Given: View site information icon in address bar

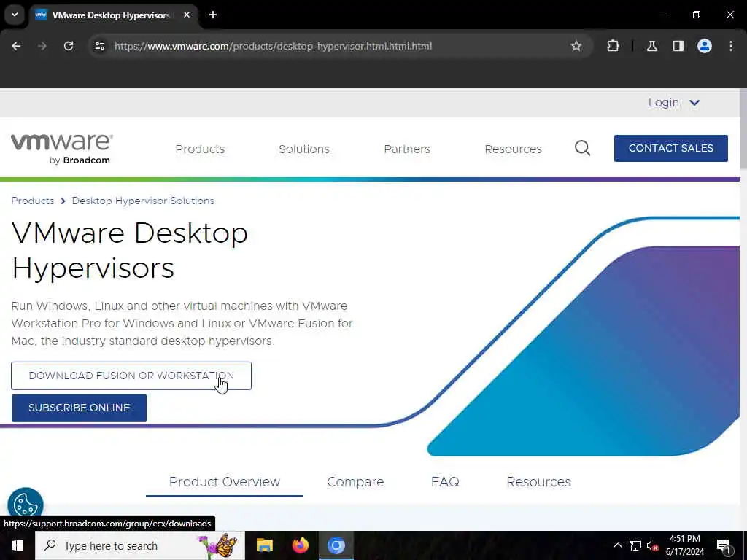Looking at the screenshot, I should point(99,46).
